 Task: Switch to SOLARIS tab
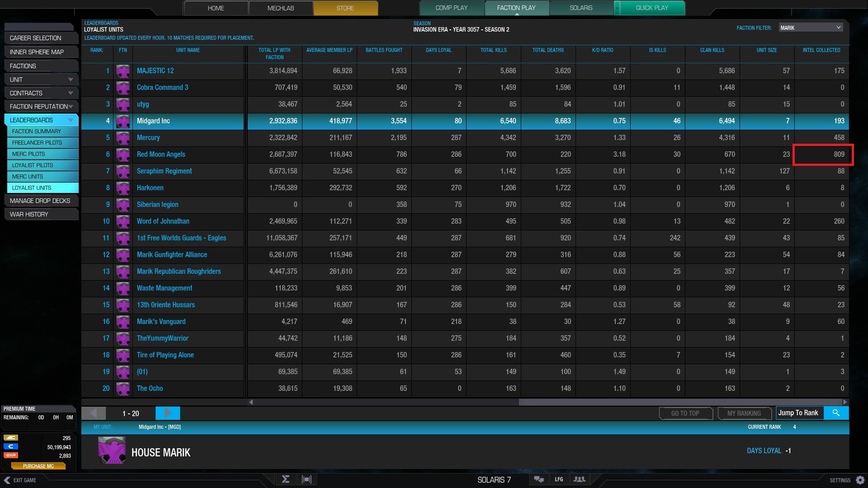point(581,8)
